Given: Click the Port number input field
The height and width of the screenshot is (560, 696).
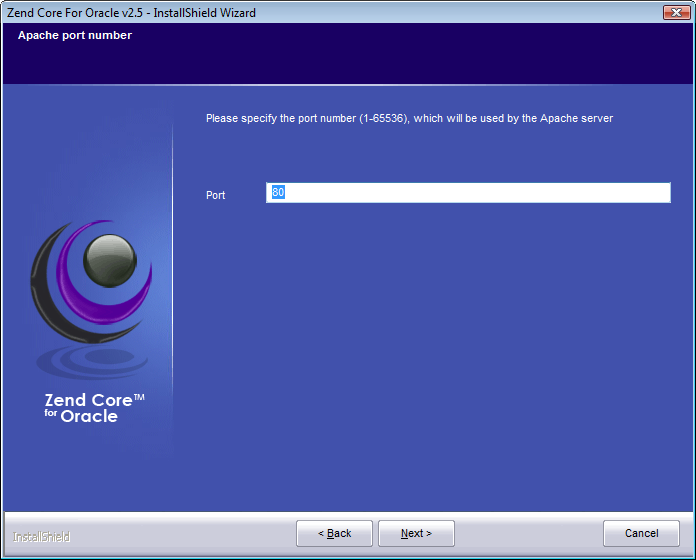Looking at the screenshot, I should (x=468, y=193).
